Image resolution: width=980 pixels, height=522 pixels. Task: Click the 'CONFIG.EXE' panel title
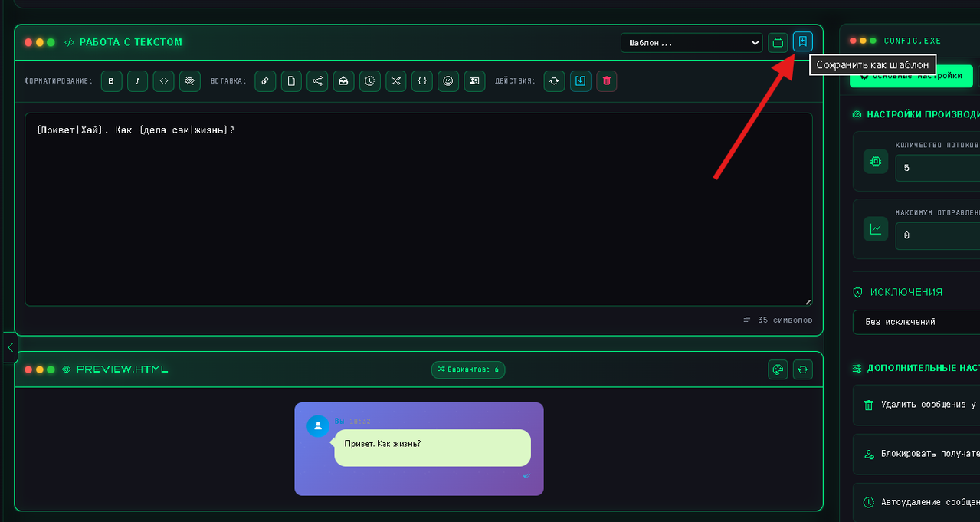913,41
